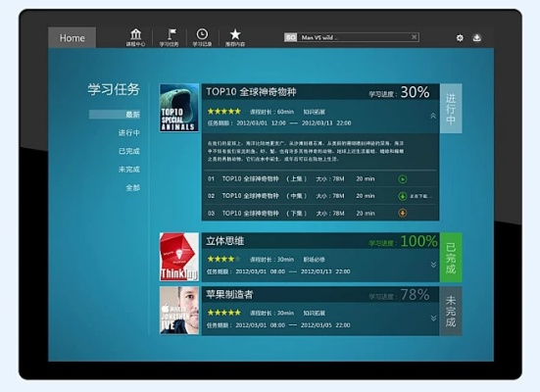Play episode 01 上集
The height and width of the screenshot is (392, 540).
[x=402, y=179]
